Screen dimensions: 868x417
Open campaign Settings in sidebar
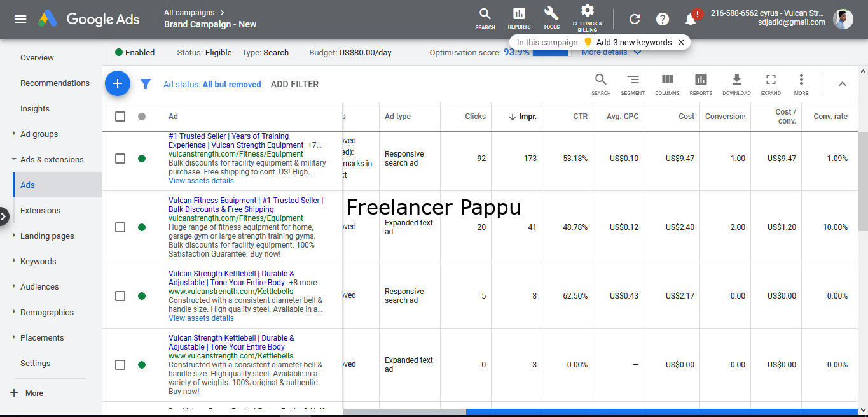[x=35, y=363]
